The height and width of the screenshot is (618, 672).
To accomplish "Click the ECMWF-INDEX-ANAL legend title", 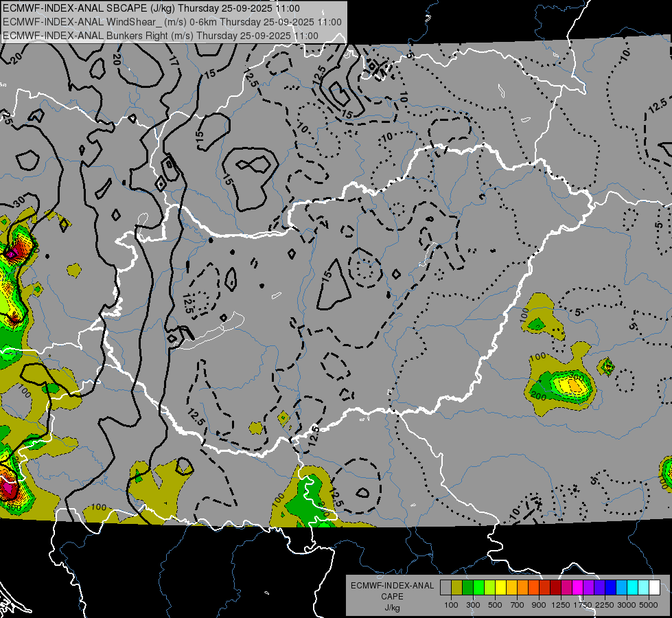I will point(392,586).
